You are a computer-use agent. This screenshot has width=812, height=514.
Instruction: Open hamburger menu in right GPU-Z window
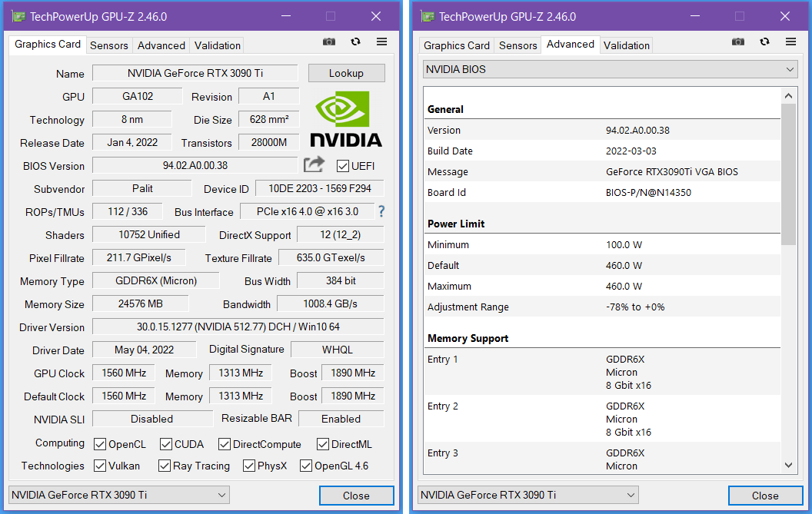pos(790,42)
